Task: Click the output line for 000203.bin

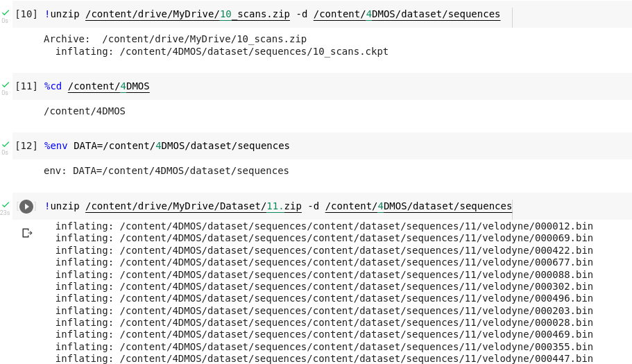Action: 324,311
